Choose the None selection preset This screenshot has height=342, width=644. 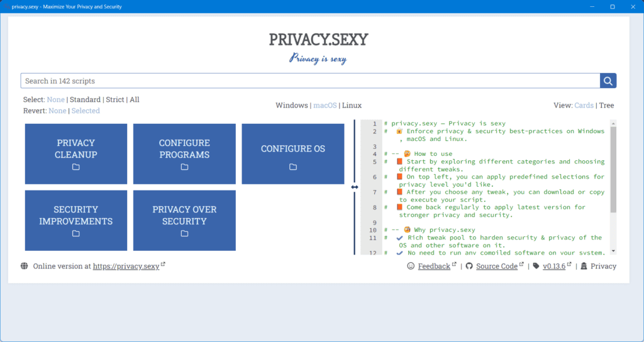(55, 99)
